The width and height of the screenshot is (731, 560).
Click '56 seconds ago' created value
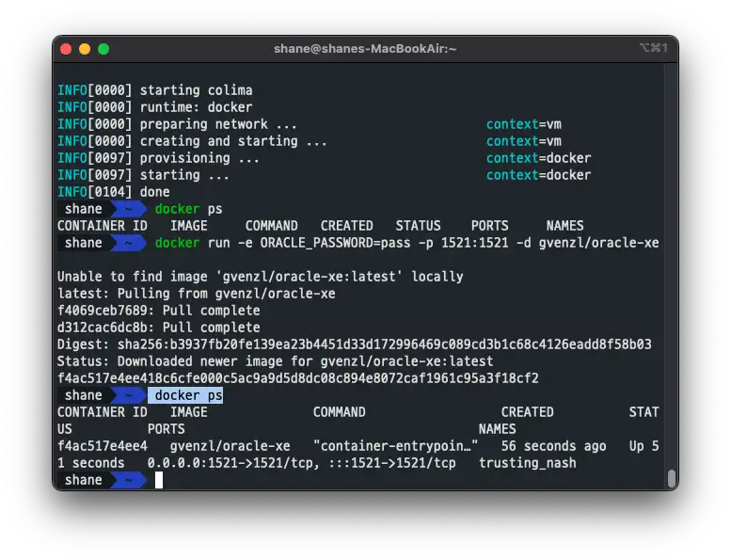point(554,446)
